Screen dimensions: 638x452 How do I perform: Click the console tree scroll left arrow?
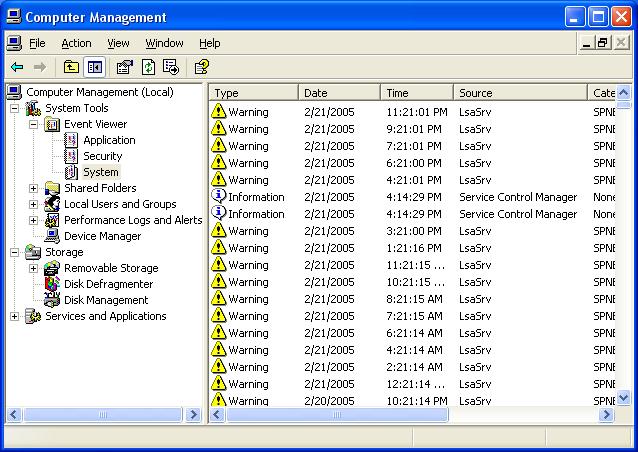[x=14, y=415]
